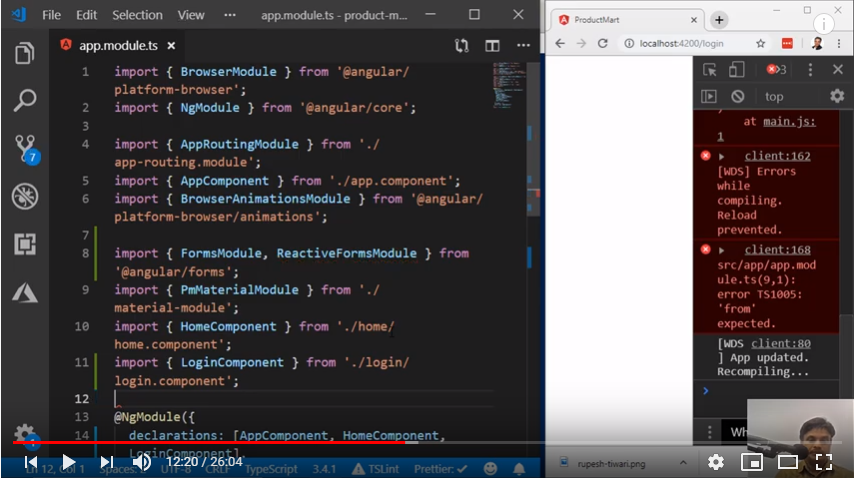Screen dimensions: 854x478
Task: Open the Explorer view in activity bar
Action: 25,53
